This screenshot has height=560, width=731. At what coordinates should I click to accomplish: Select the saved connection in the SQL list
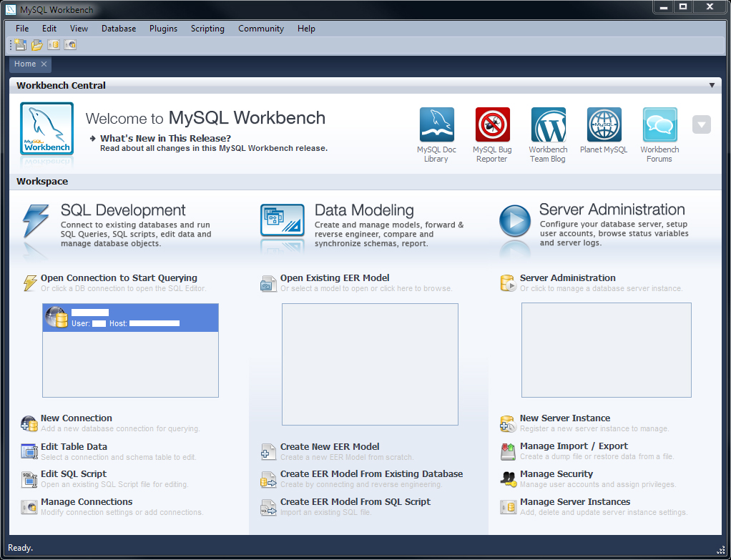tap(130, 318)
